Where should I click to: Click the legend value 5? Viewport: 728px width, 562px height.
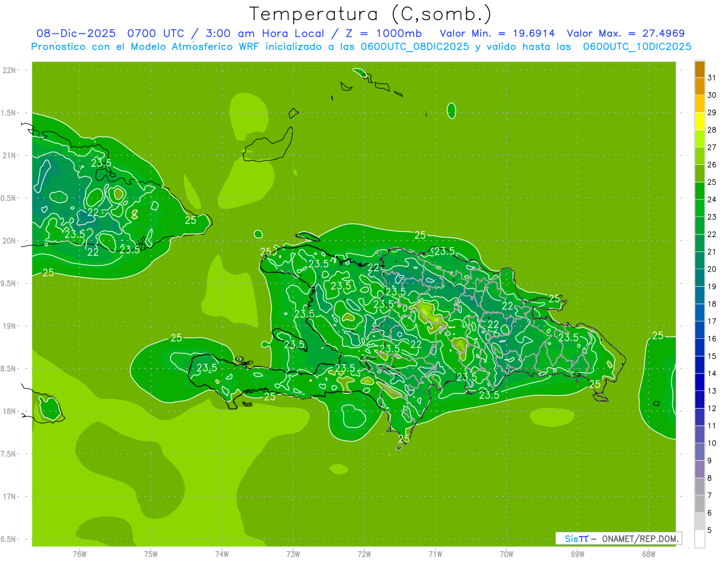point(710,530)
